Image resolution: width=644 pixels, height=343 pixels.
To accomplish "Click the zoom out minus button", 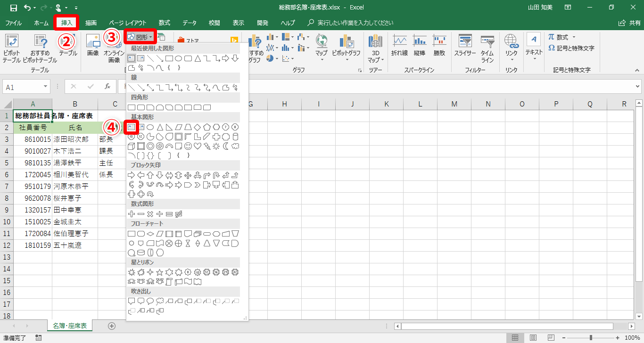I will (x=563, y=337).
